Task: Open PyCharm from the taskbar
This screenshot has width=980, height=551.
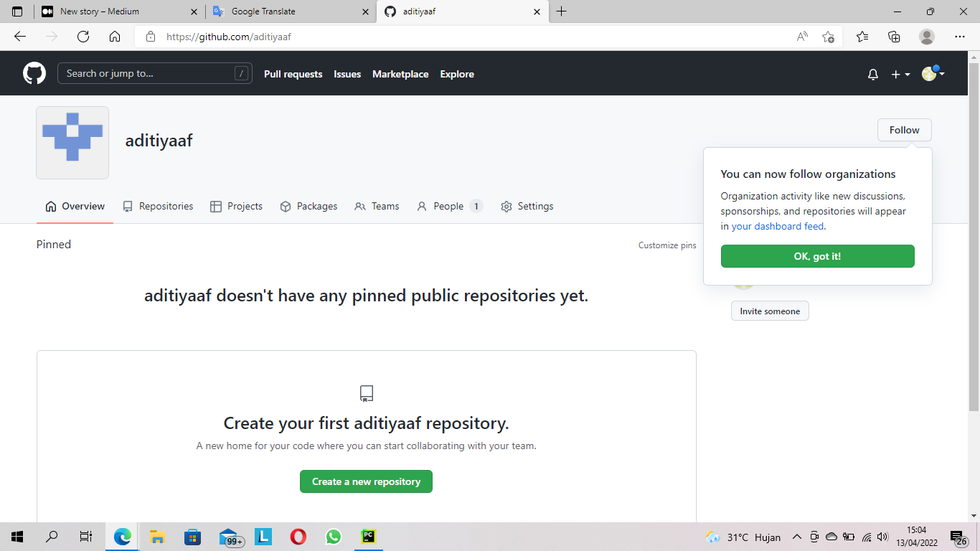Action: click(368, 537)
